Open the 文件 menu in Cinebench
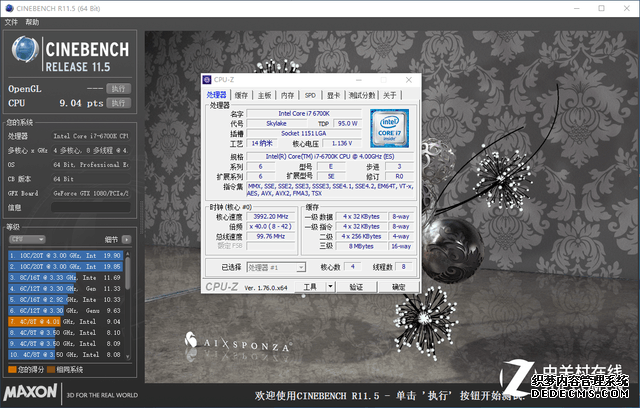Screen dimensions: 640x408 click(x=11, y=22)
